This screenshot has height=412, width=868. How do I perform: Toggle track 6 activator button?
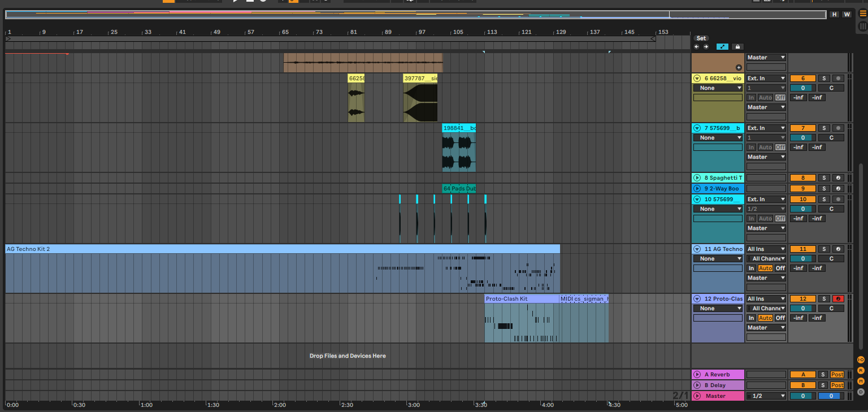point(802,79)
